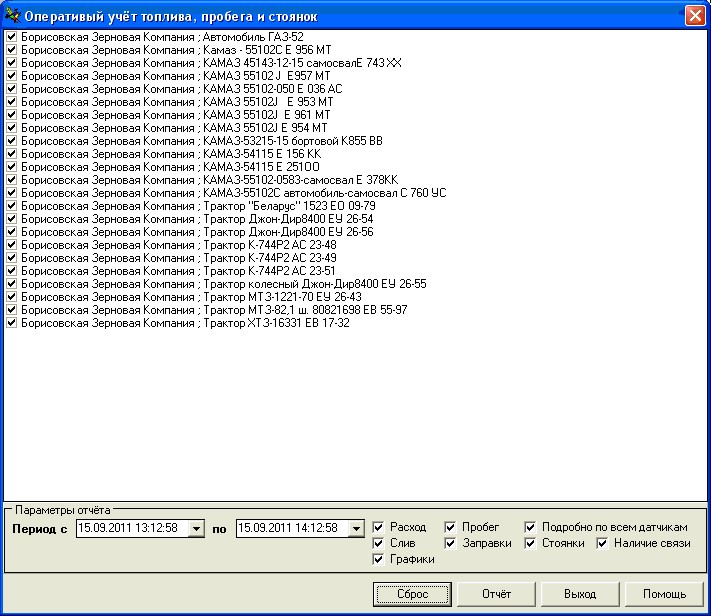Open the end date 'по' dropdown
Viewport: 711px width, 616px height.
click(355, 528)
